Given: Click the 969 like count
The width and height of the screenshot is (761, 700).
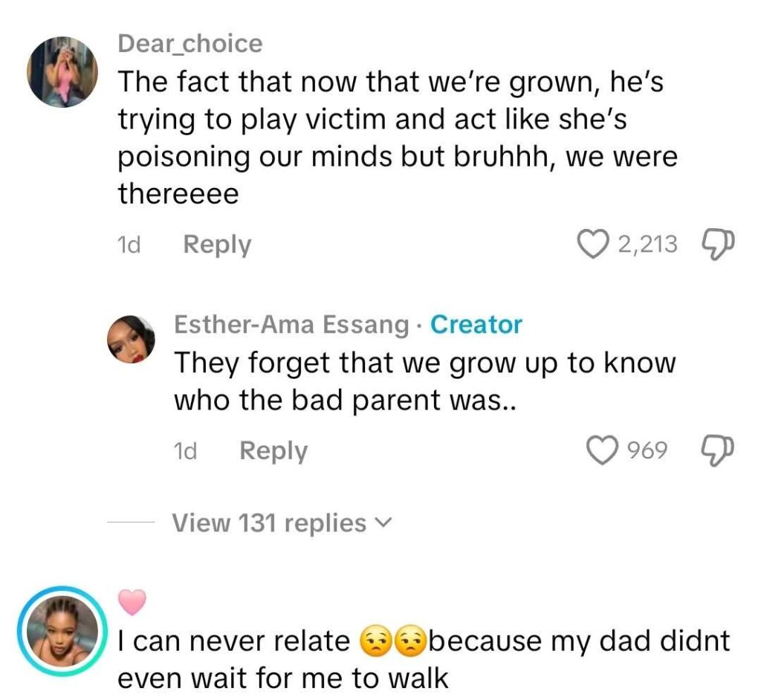Looking at the screenshot, I should pyautogui.click(x=647, y=450).
